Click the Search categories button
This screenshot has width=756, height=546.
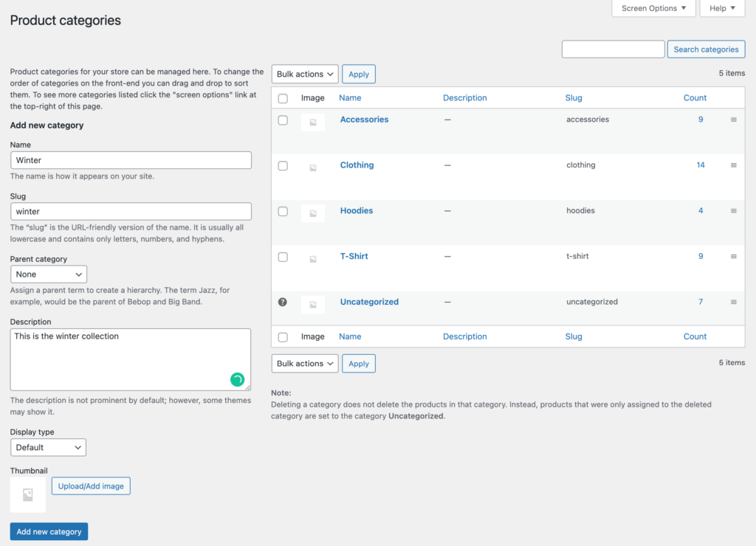(x=705, y=49)
